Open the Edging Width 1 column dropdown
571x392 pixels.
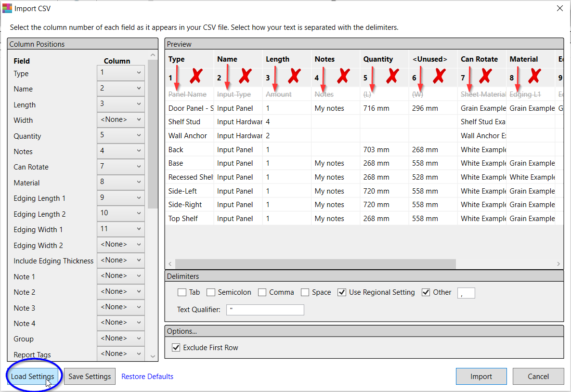click(x=120, y=229)
